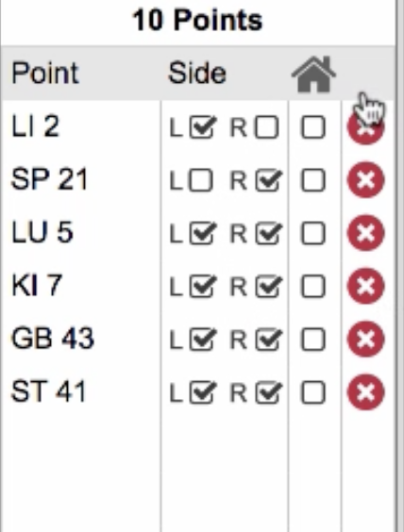Image resolution: width=404 pixels, height=532 pixels.
Task: Remove the SP 21 point
Action: tap(365, 180)
